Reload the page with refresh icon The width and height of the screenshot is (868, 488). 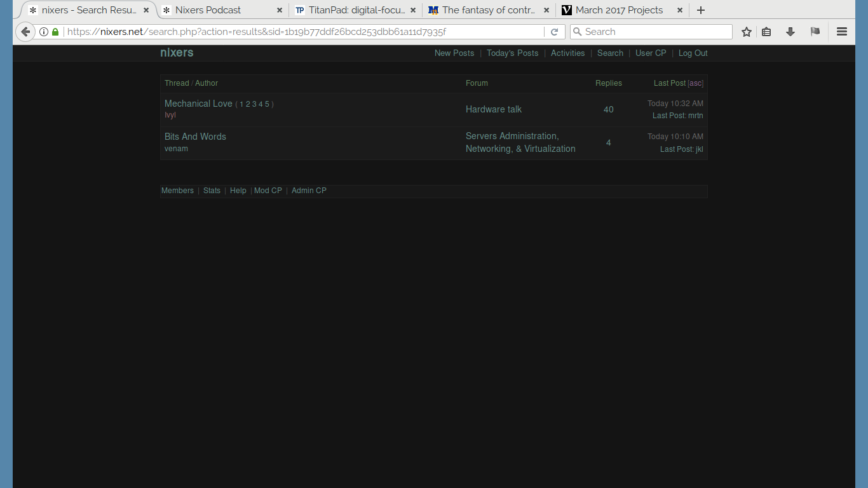click(x=554, y=32)
